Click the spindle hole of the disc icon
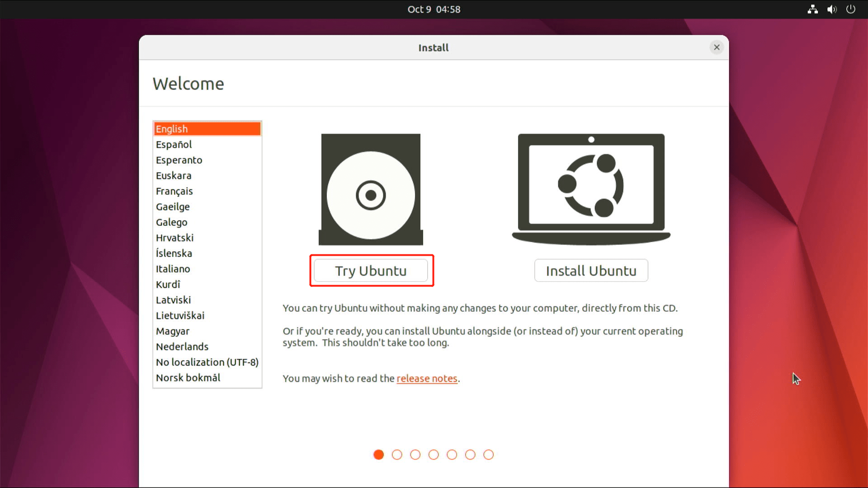 point(371,195)
